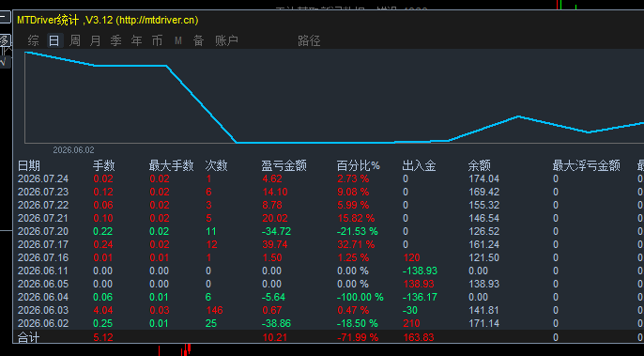Select the M tab
The width and height of the screenshot is (644, 356).
(x=177, y=40)
